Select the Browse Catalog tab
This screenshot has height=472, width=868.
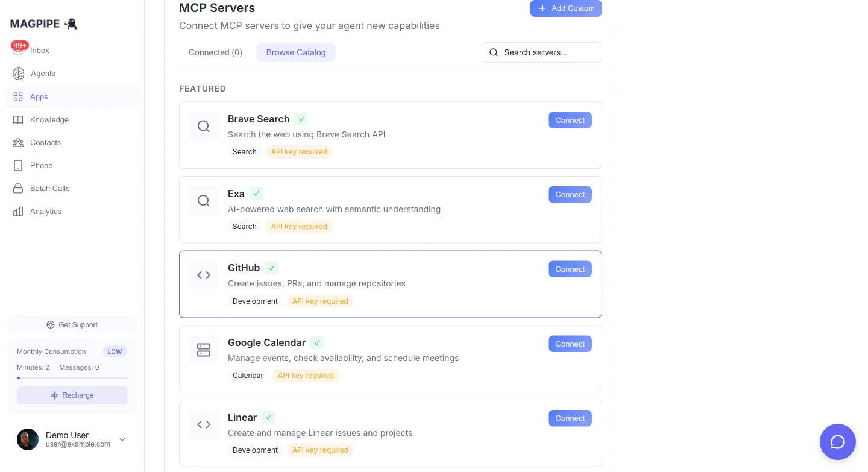[296, 52]
